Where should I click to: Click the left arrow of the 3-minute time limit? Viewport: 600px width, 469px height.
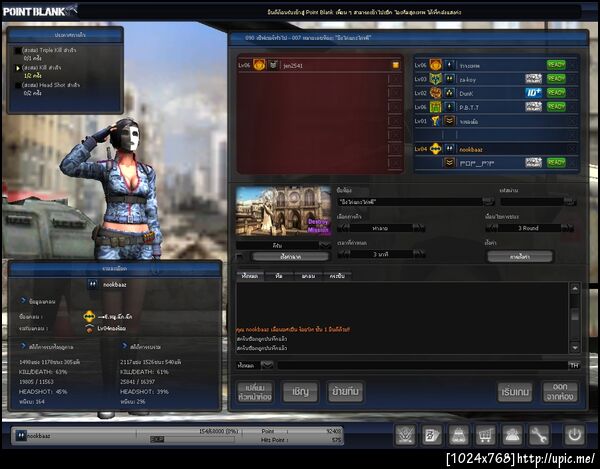(x=344, y=254)
